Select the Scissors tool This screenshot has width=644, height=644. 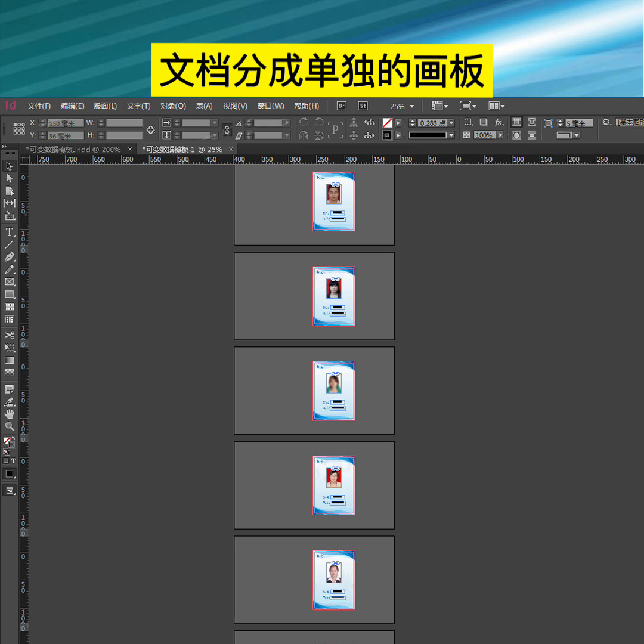click(x=10, y=335)
